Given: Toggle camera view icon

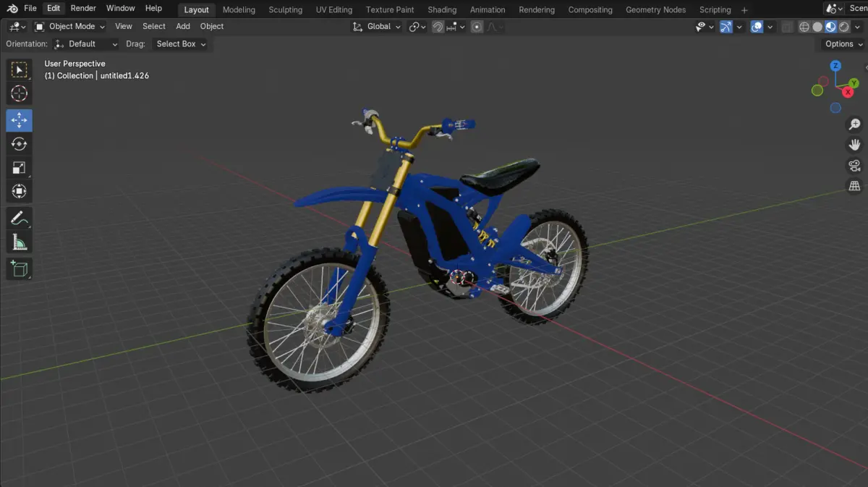Looking at the screenshot, I should [x=854, y=166].
